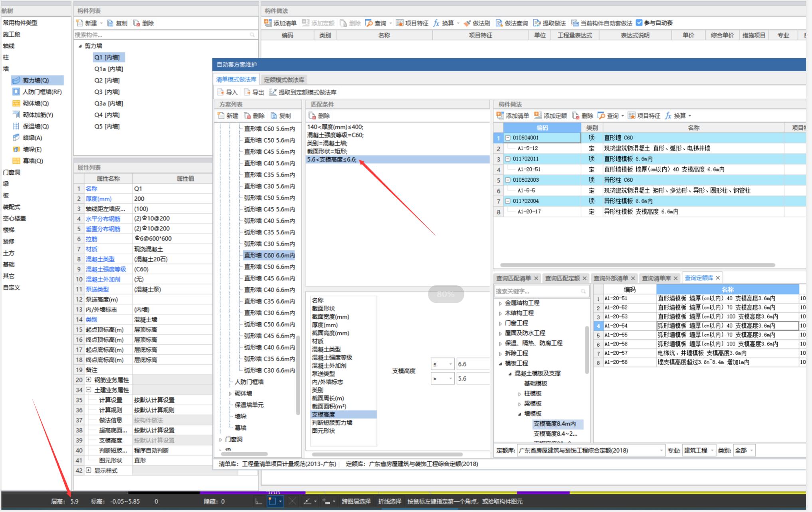Open the 定额库 dropdown
This screenshot has height=512, width=812.
pos(591,450)
